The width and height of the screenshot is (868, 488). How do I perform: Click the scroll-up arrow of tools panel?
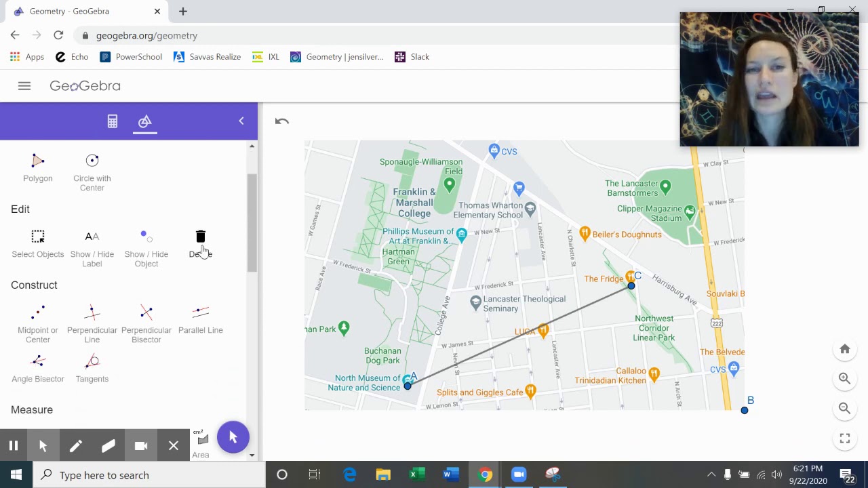252,146
